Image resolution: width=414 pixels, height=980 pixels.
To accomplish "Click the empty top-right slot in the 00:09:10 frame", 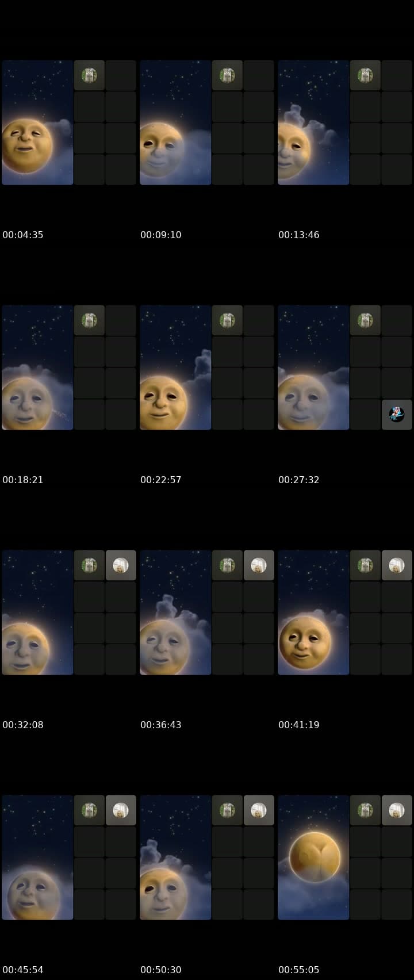I will point(259,75).
